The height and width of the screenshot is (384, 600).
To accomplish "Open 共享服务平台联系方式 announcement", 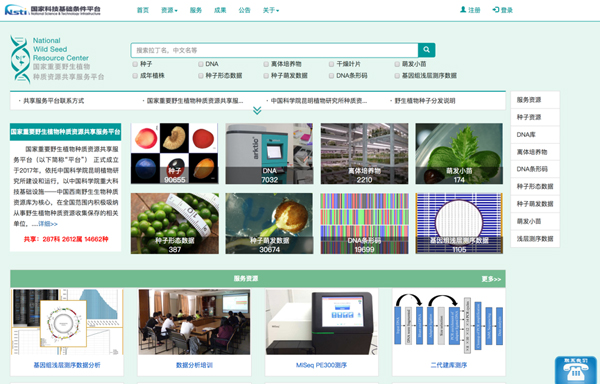I will coord(54,101).
